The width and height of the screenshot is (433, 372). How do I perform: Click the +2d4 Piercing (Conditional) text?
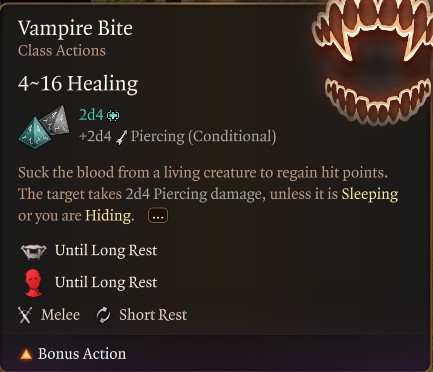tap(178, 137)
